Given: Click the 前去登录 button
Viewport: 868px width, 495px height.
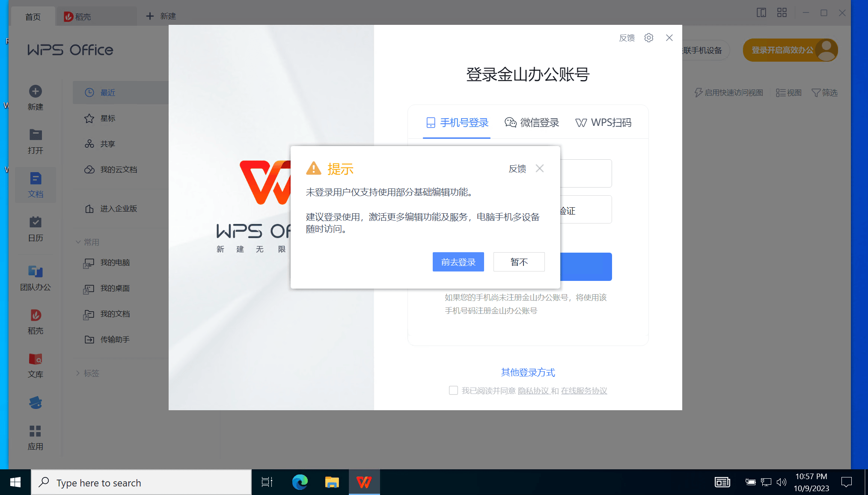Looking at the screenshot, I should point(458,262).
